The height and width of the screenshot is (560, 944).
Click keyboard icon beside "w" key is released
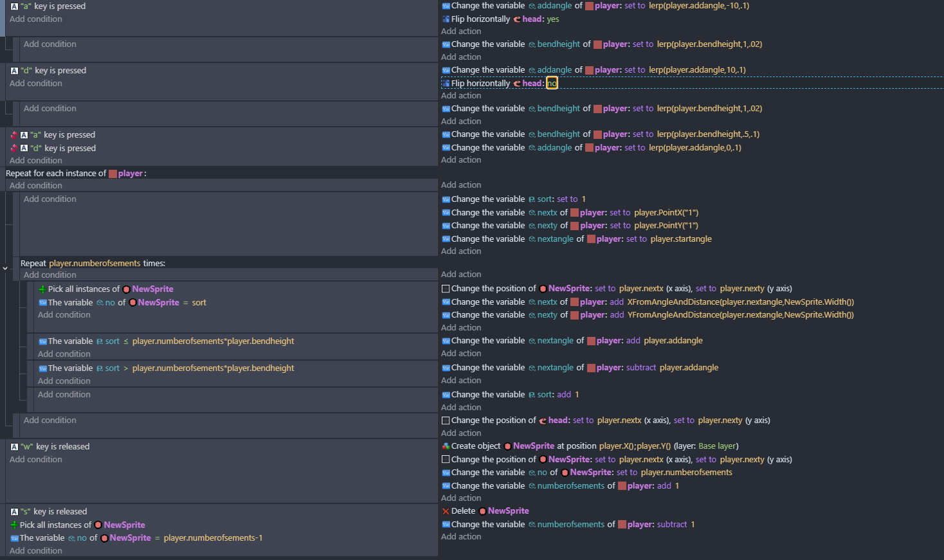coord(14,447)
